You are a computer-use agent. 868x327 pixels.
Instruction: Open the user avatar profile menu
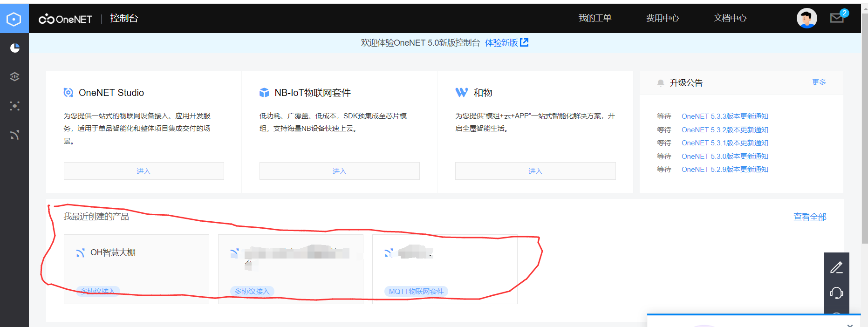[807, 18]
